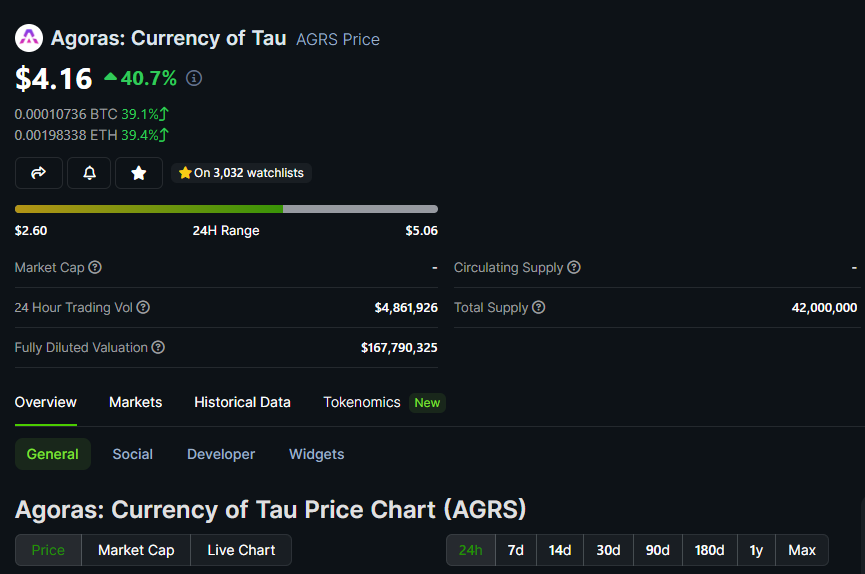Click the 40.7% price change value
This screenshot has height=574, width=865.
click(x=149, y=78)
